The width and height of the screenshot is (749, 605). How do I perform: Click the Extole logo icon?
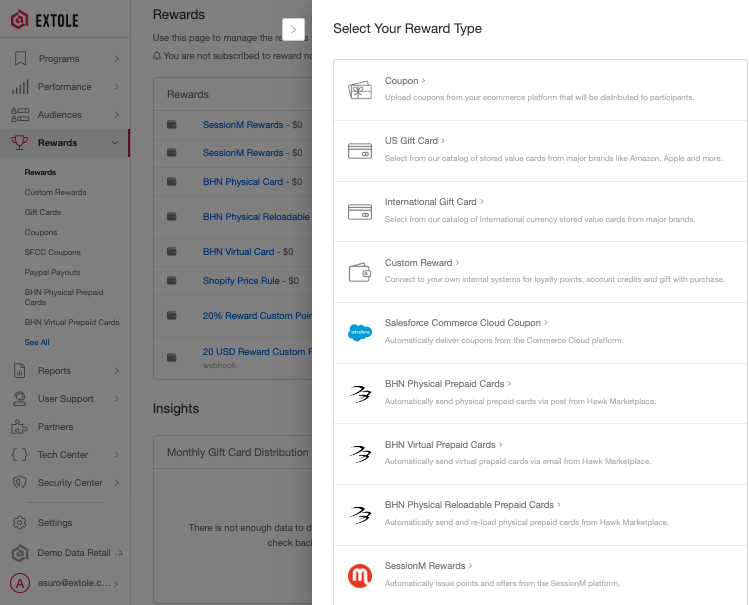click(20, 20)
